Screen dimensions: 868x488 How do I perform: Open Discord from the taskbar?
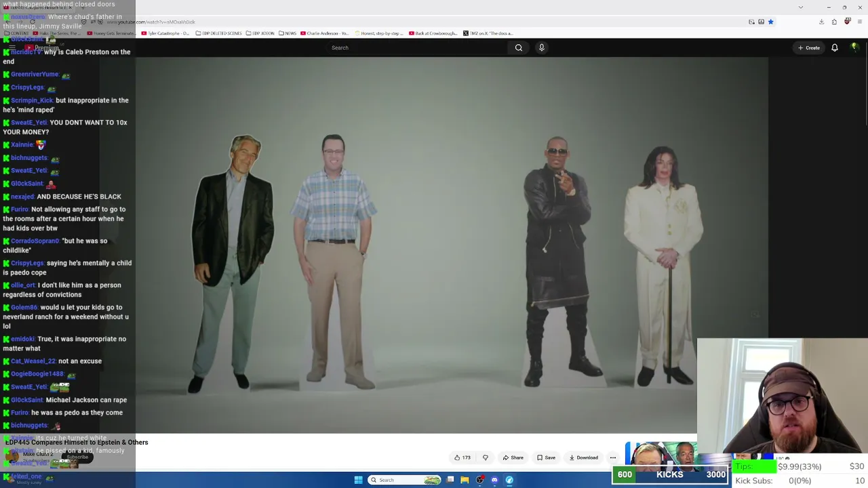[494, 480]
